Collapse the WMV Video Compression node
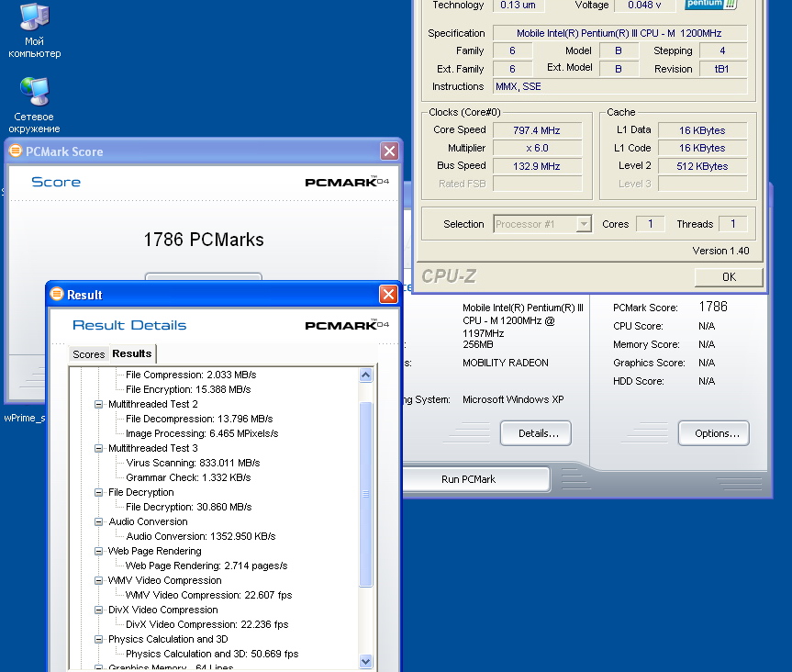Viewport: 792px width, 672px height. click(x=99, y=580)
